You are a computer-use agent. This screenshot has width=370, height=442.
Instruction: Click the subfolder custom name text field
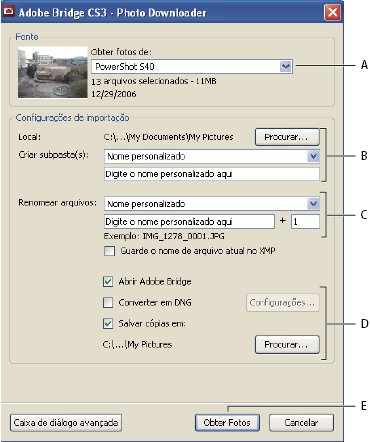pyautogui.click(x=212, y=174)
